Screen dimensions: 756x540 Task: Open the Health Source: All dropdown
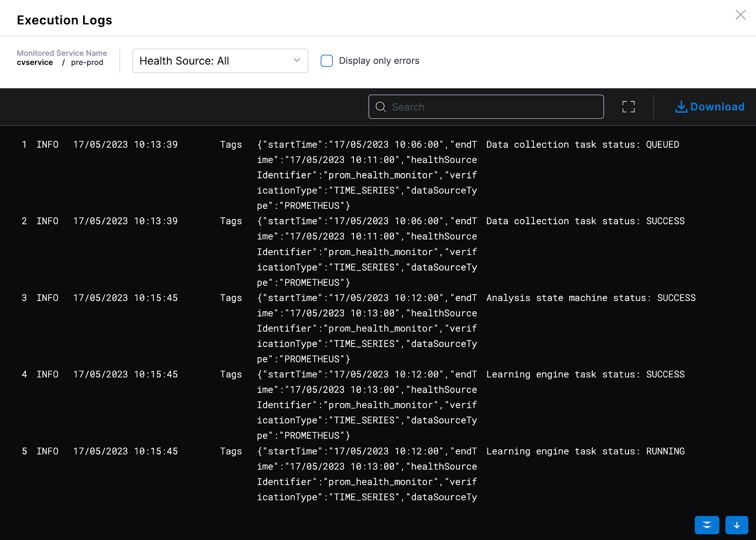(x=220, y=60)
